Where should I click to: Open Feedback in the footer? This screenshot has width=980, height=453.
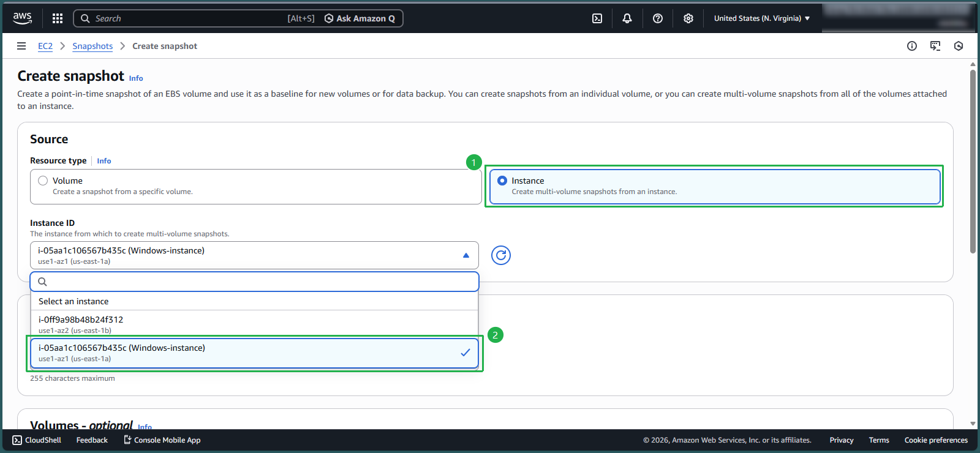pos(92,440)
